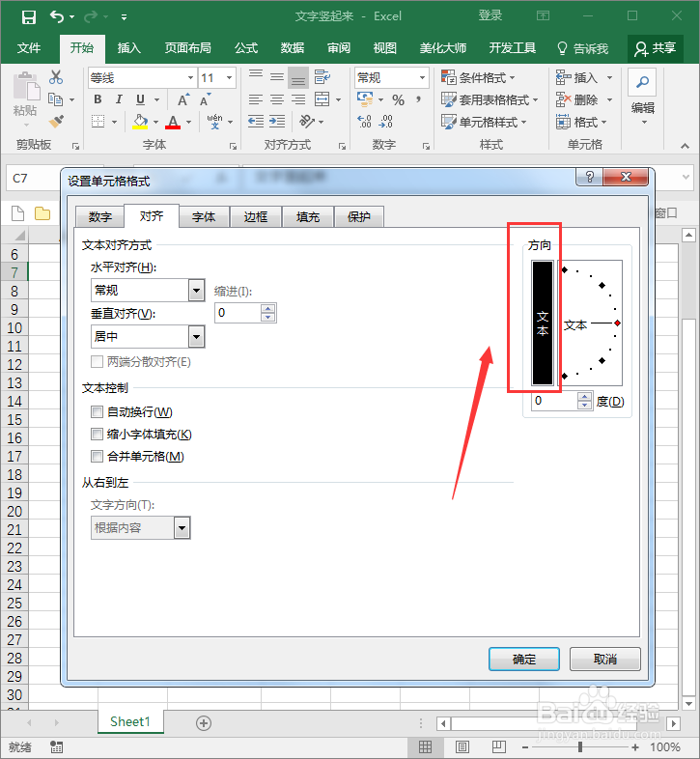This screenshot has width=700, height=759.
Task: Increase the 度(D) degrees spinner
Action: click(585, 397)
